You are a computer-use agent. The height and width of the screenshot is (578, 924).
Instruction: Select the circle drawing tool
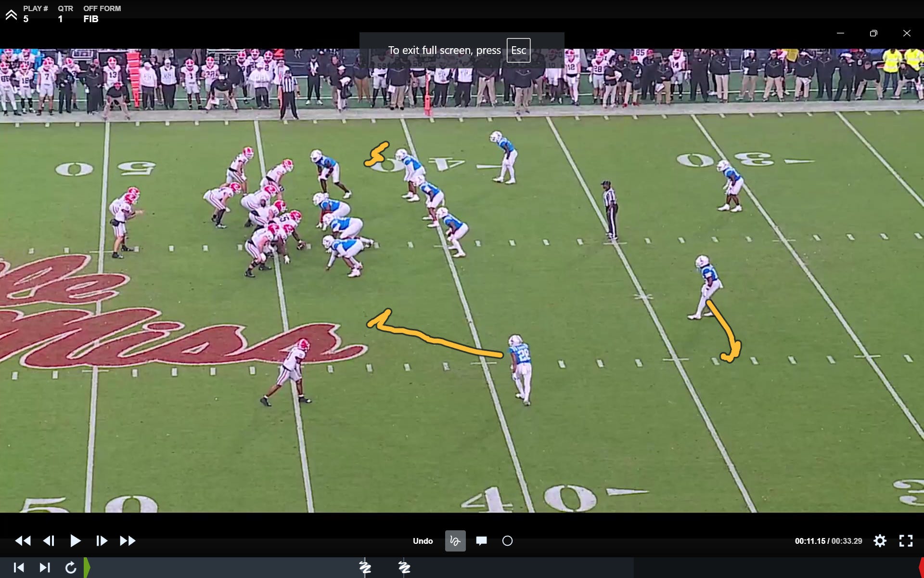(507, 541)
